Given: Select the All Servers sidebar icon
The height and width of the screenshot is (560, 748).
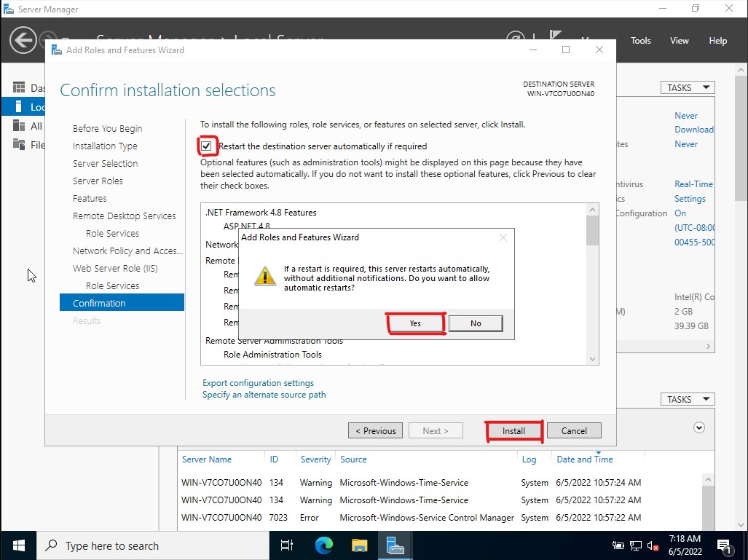Looking at the screenshot, I should pyautogui.click(x=19, y=125).
